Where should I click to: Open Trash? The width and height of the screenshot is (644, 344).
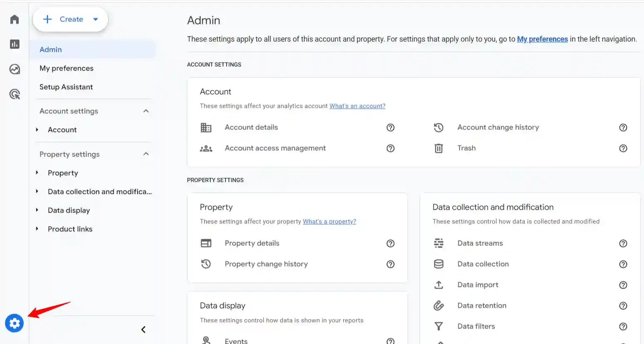(x=467, y=148)
